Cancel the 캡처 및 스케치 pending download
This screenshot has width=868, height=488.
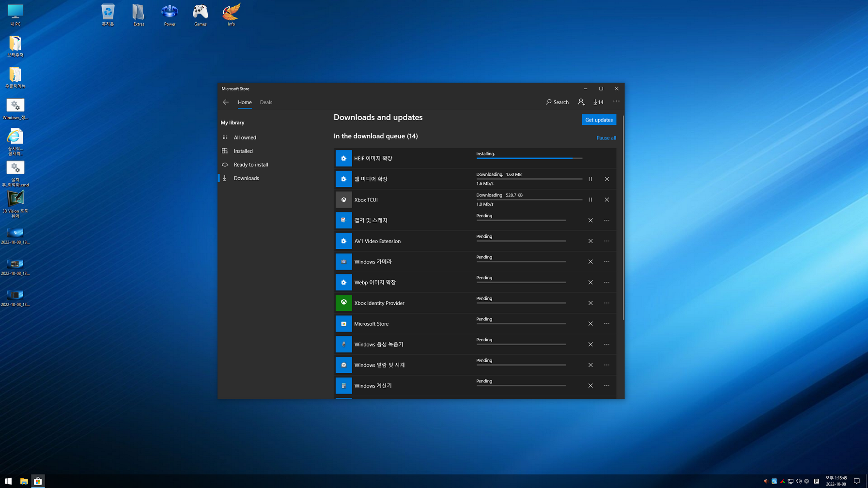tap(590, 220)
